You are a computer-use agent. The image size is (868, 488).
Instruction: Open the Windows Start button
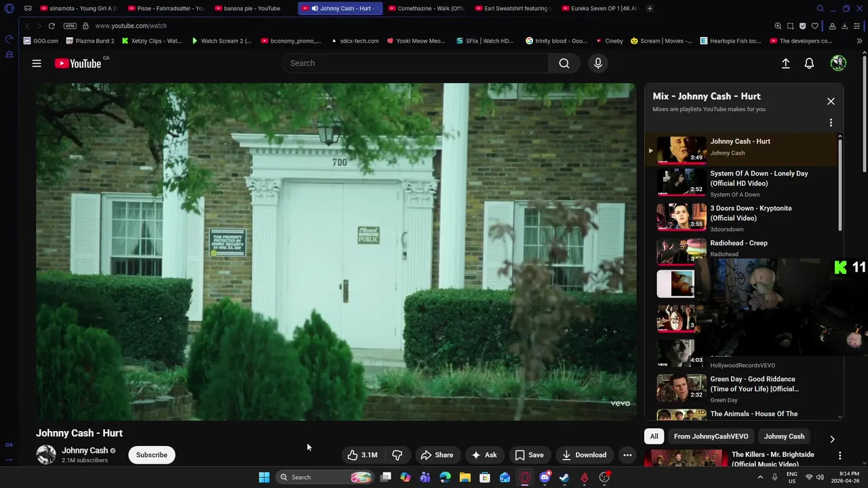(x=264, y=477)
